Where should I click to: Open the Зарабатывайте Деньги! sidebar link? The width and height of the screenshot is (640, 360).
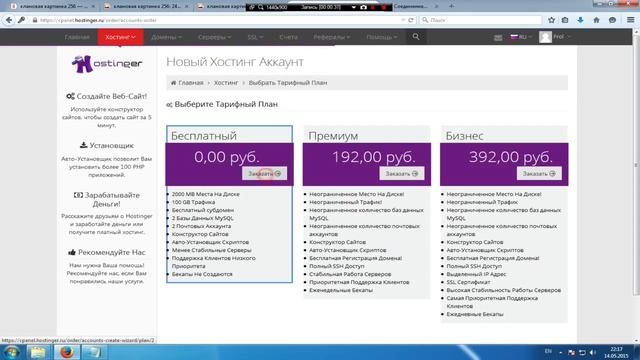[107, 199]
